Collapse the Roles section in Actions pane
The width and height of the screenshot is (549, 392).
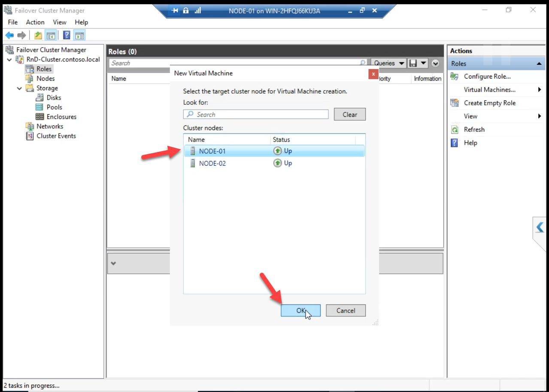pyautogui.click(x=539, y=64)
